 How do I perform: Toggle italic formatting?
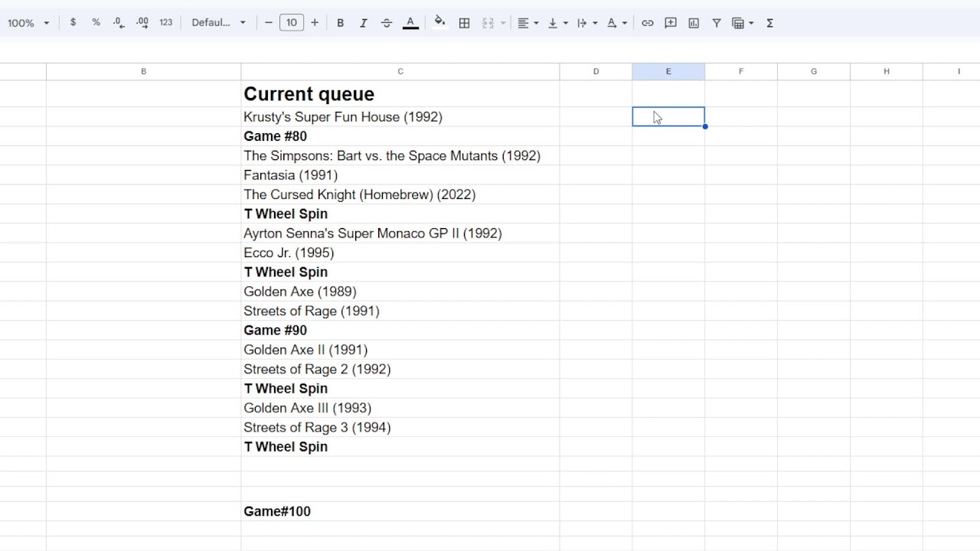(x=364, y=23)
